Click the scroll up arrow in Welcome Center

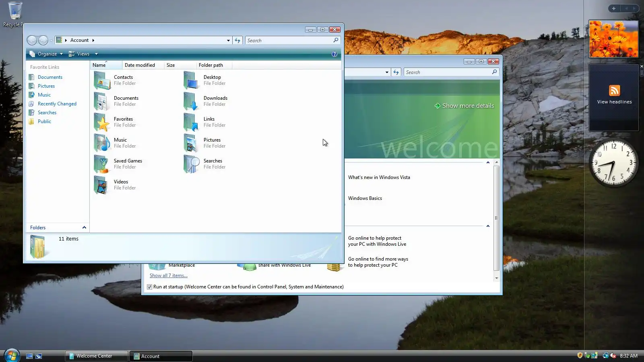pyautogui.click(x=497, y=162)
